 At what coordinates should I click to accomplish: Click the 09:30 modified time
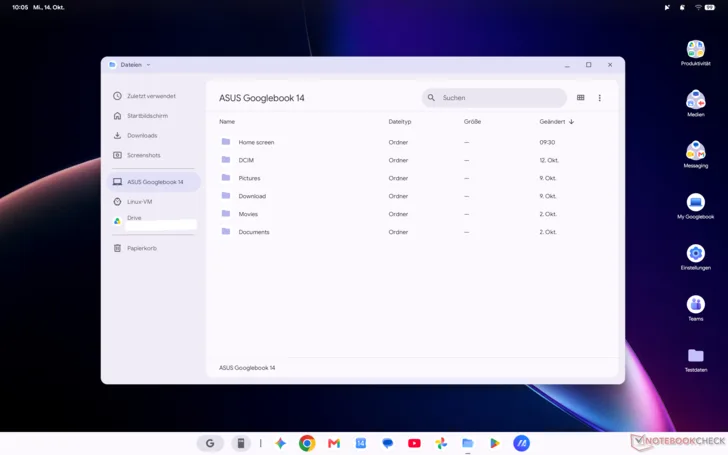click(547, 143)
